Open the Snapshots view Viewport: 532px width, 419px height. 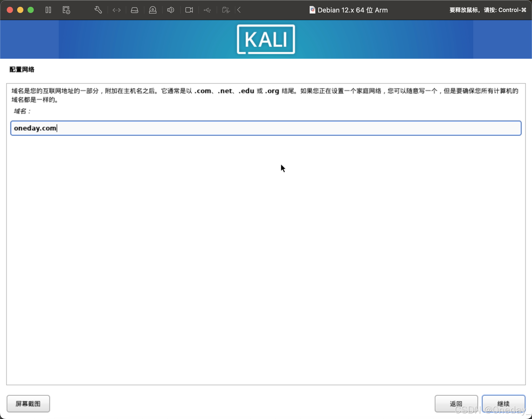click(x=66, y=10)
